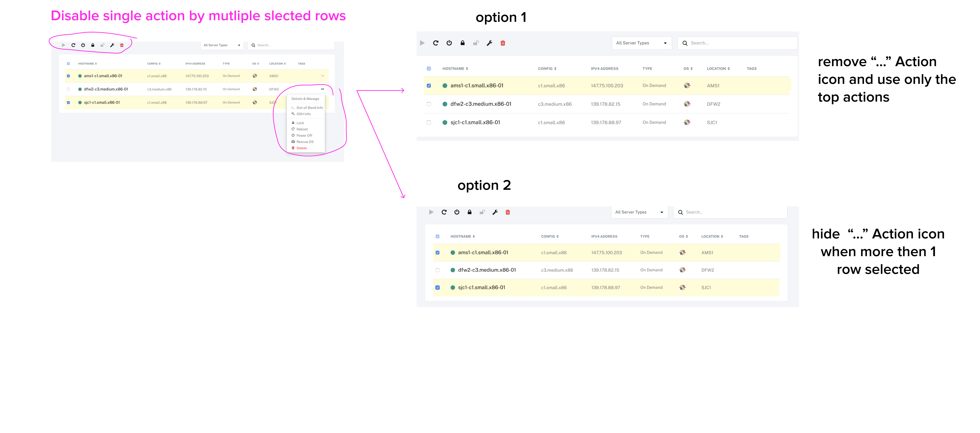Click wrench rescue icon in option 2 toolbar
980x433 pixels.
pyautogui.click(x=495, y=212)
